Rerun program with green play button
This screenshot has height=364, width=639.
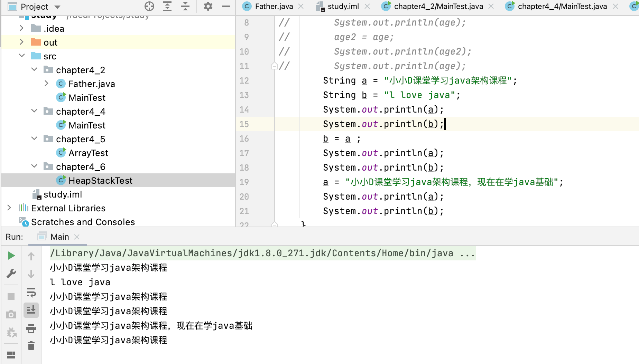click(x=11, y=256)
